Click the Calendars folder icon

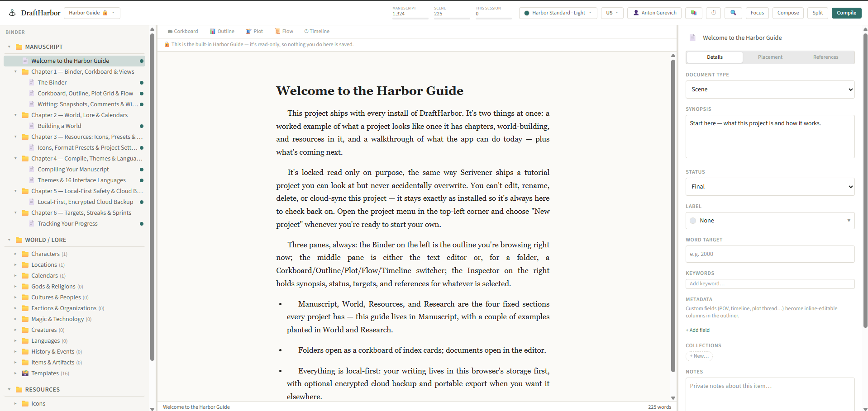point(25,275)
